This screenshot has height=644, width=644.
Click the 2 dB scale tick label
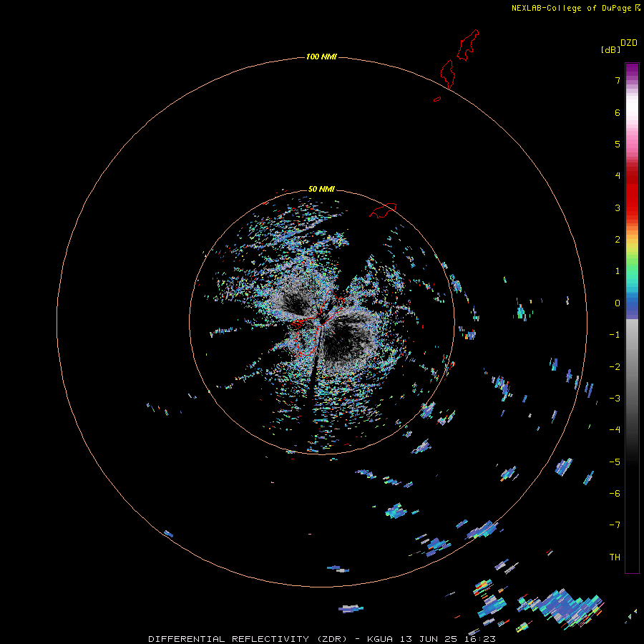[618, 240]
